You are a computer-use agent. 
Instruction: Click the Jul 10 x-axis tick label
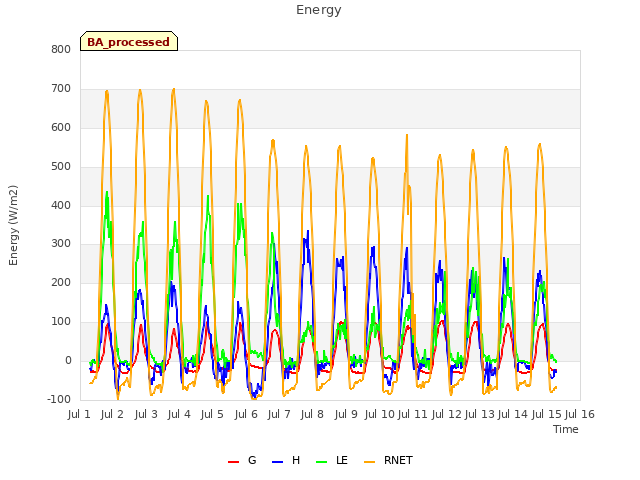click(379, 414)
